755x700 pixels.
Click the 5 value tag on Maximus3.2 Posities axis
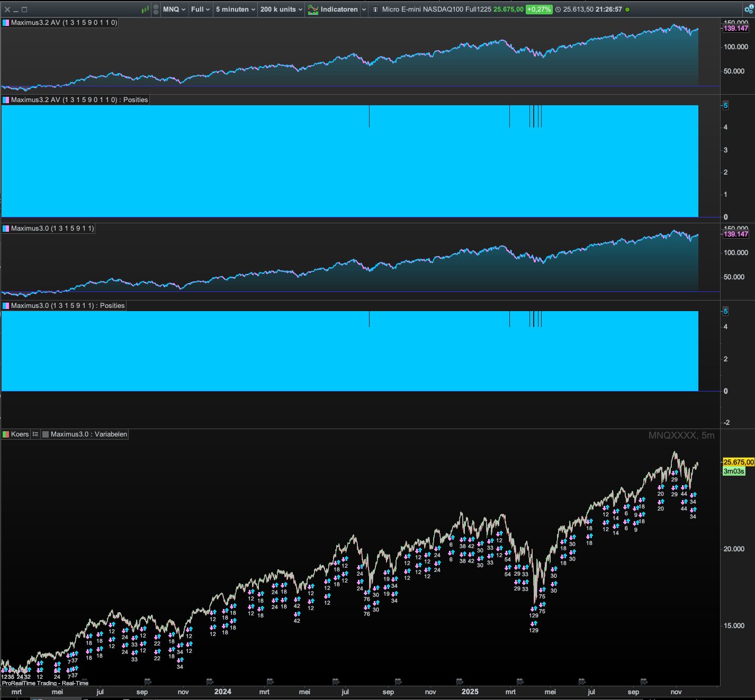tap(725, 105)
